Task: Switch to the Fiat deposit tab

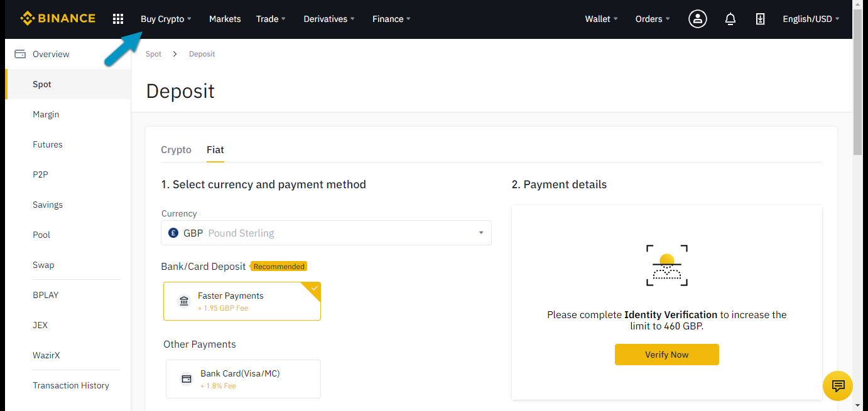Action: 215,150
